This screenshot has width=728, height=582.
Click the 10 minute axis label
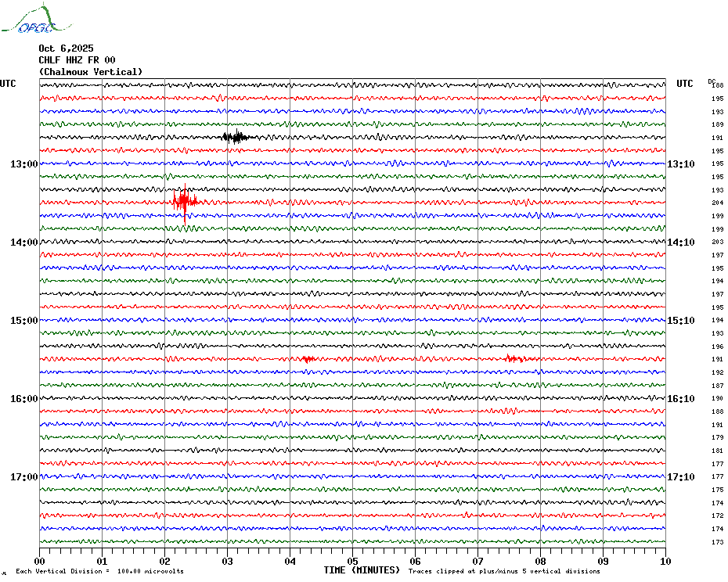point(666,562)
